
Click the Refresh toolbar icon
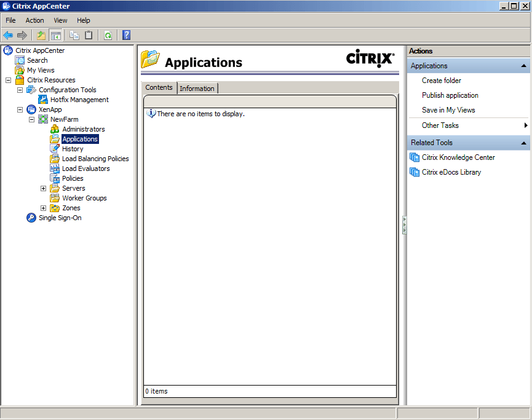108,35
